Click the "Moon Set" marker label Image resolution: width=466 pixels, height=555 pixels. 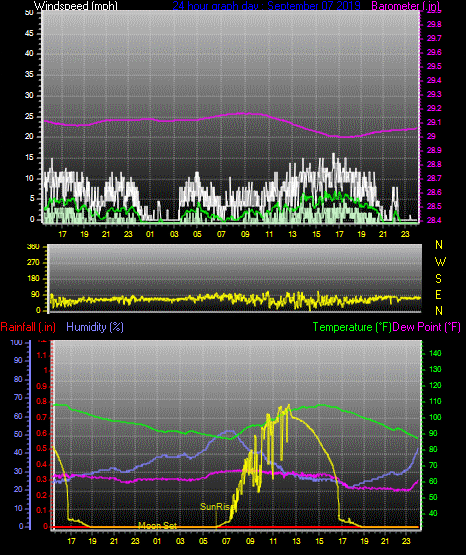coord(157,525)
